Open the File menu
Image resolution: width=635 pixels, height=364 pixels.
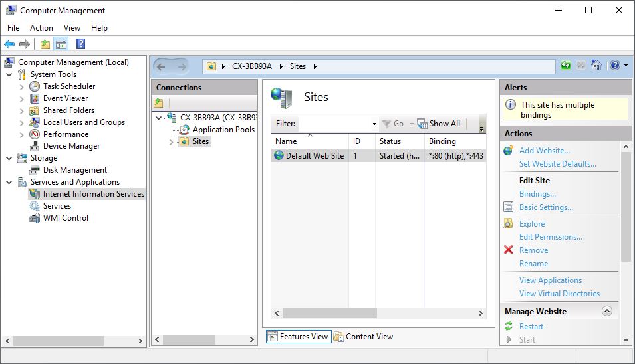tap(13, 27)
